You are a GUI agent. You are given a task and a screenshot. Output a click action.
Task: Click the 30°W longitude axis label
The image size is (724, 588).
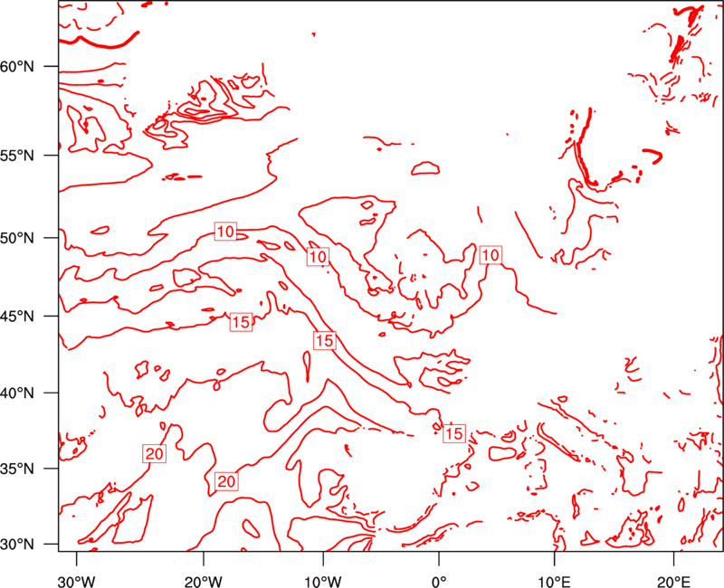click(77, 582)
